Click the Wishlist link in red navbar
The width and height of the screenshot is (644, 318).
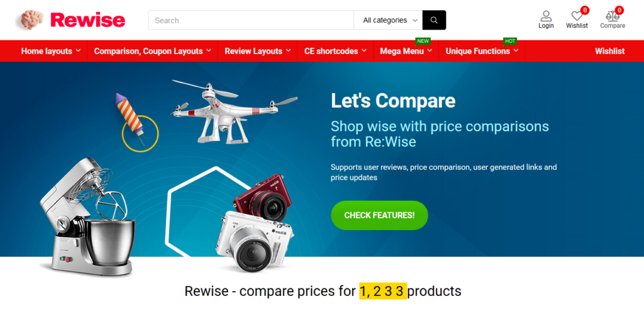click(609, 51)
